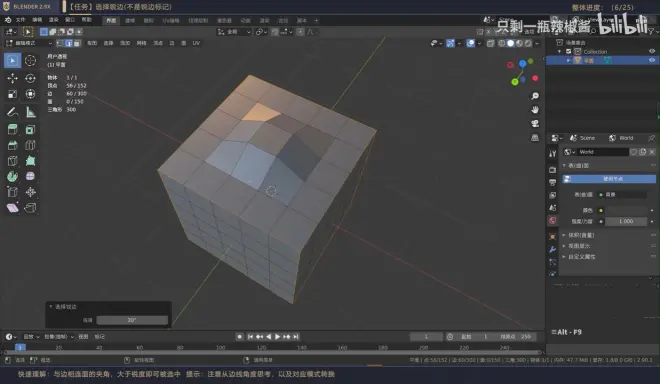Viewport: 660px width, 384px height.
Task: Open the 网格 (Mesh) viewport menu
Action: point(141,43)
